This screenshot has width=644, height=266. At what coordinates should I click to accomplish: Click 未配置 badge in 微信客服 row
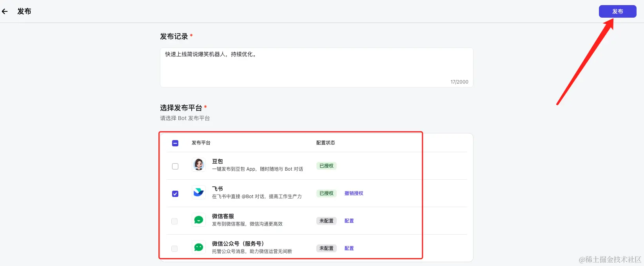327,221
